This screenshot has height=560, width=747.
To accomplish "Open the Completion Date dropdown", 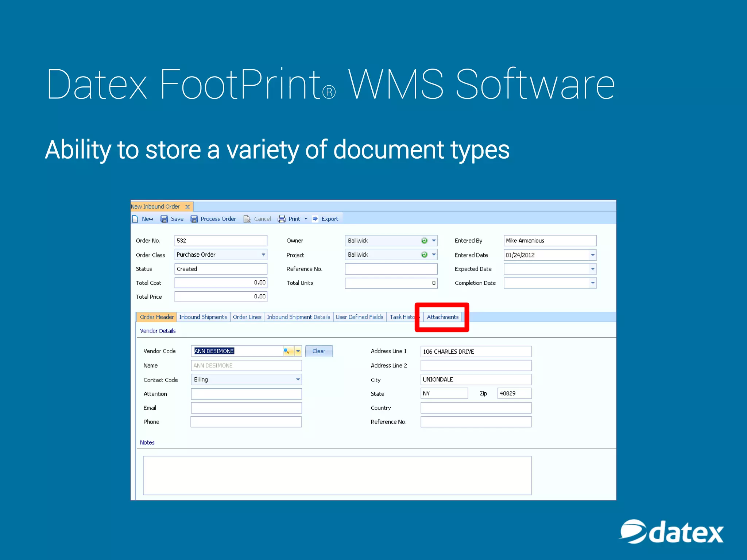I will pyautogui.click(x=593, y=283).
